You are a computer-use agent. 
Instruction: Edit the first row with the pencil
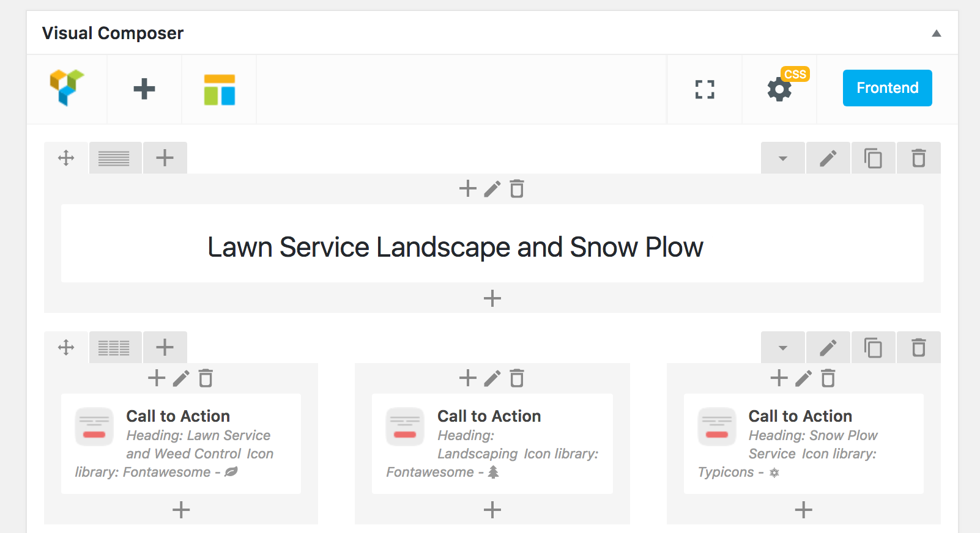pos(828,158)
